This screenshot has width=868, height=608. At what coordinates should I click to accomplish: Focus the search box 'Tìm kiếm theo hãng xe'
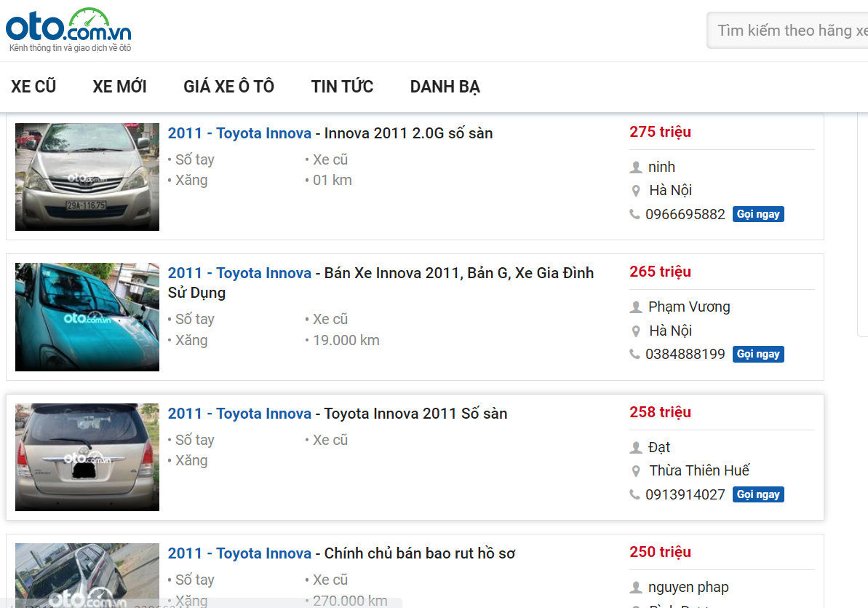(787, 31)
